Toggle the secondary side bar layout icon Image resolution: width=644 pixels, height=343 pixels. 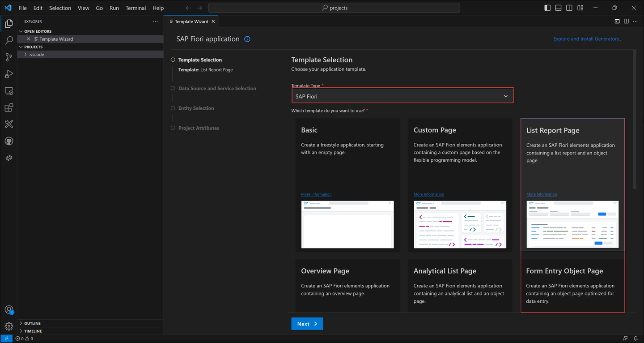pyautogui.click(x=569, y=8)
